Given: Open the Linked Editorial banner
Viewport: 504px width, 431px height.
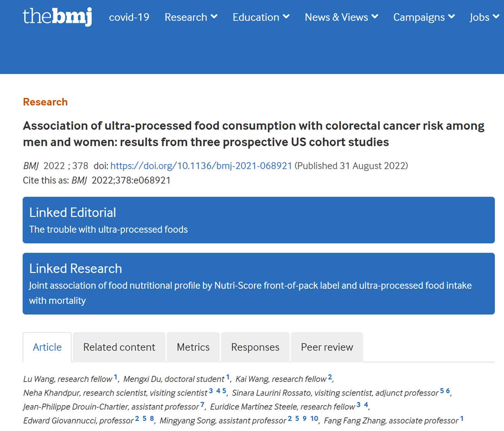Looking at the screenshot, I should pos(259,220).
